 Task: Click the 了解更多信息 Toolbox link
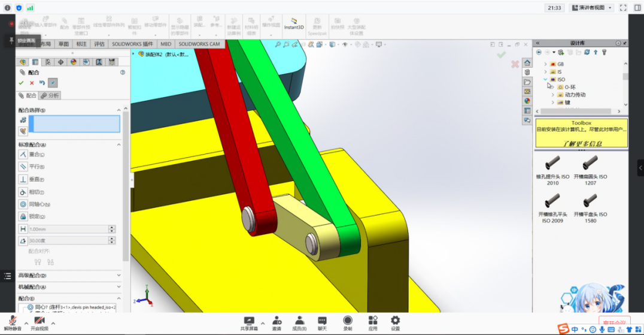click(x=582, y=143)
